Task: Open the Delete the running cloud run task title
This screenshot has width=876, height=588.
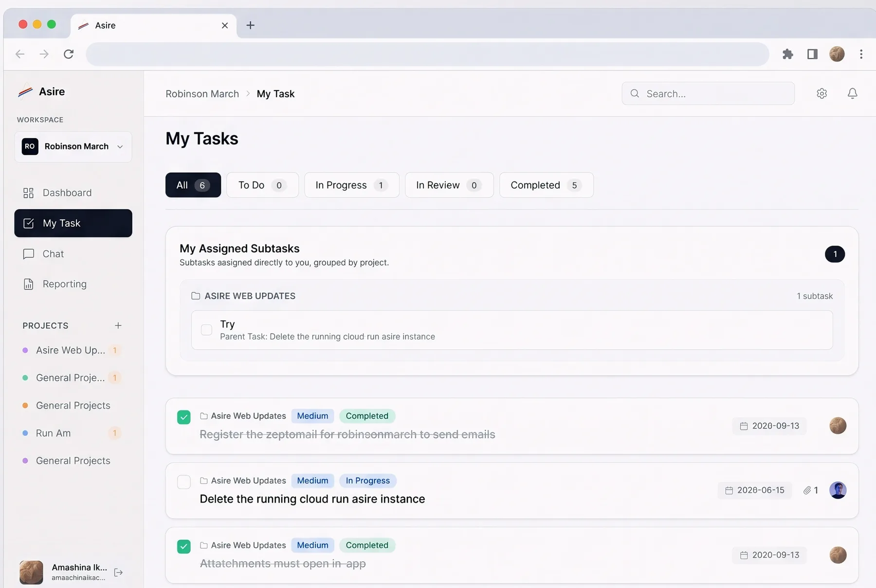Action: click(312, 499)
